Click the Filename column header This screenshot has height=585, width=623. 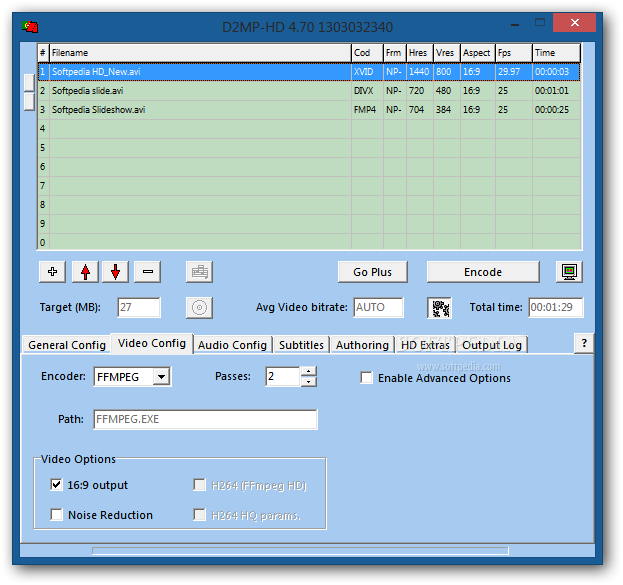pyautogui.click(x=200, y=53)
